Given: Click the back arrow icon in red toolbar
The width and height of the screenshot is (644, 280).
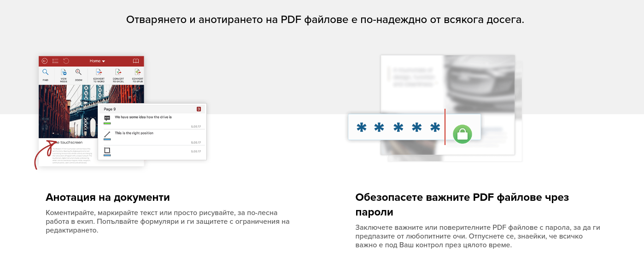Looking at the screenshot, I should [x=45, y=61].
